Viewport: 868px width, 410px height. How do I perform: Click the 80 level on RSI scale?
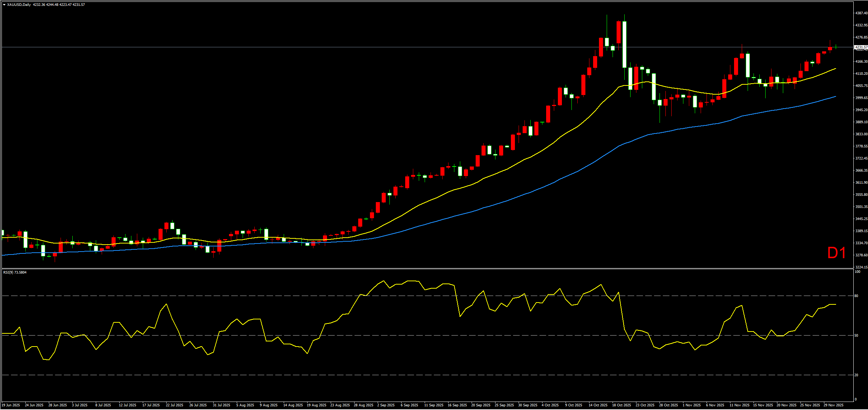[x=856, y=296]
